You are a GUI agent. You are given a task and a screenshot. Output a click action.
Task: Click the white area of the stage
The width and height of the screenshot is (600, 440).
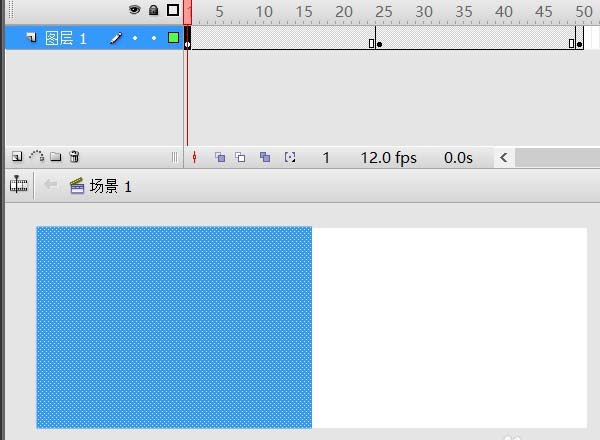point(449,328)
